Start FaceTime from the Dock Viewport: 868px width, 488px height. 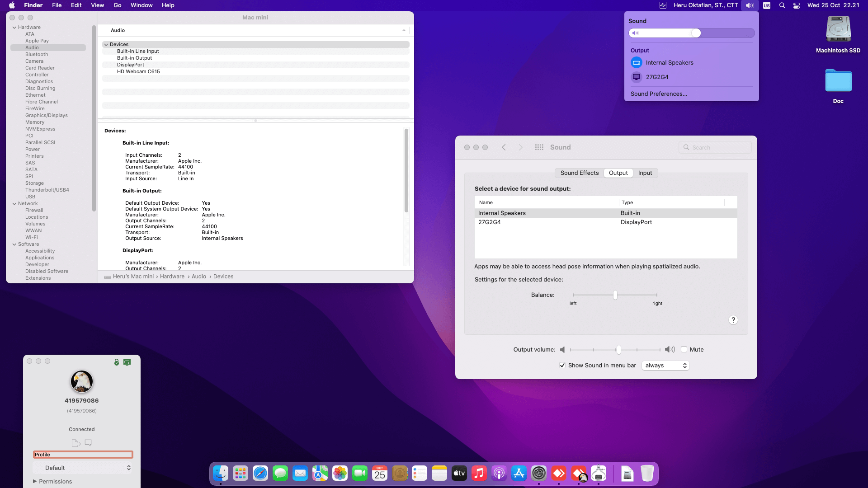pos(360,473)
